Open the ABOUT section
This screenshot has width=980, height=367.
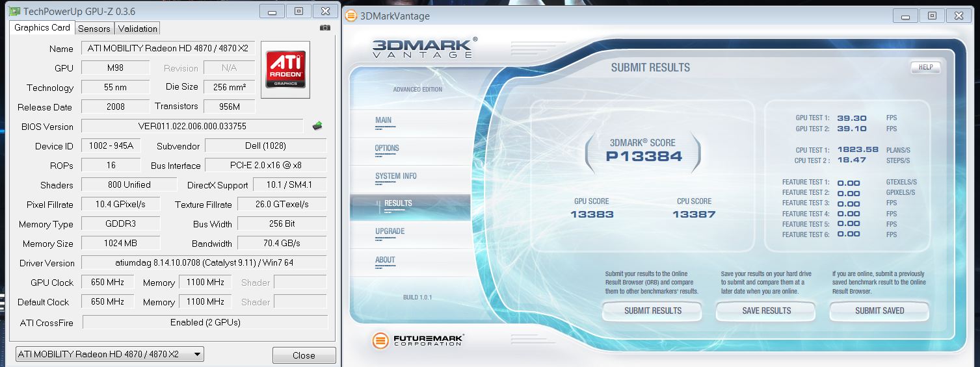click(x=385, y=260)
